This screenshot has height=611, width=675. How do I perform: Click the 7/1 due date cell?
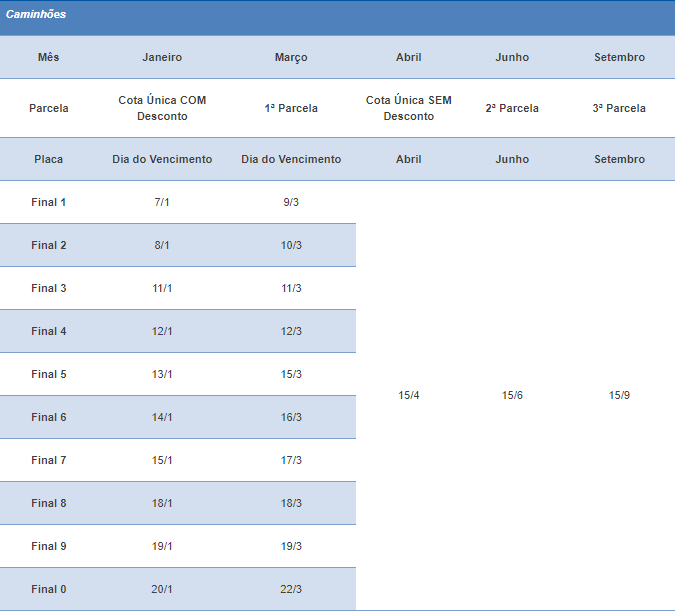click(x=162, y=202)
